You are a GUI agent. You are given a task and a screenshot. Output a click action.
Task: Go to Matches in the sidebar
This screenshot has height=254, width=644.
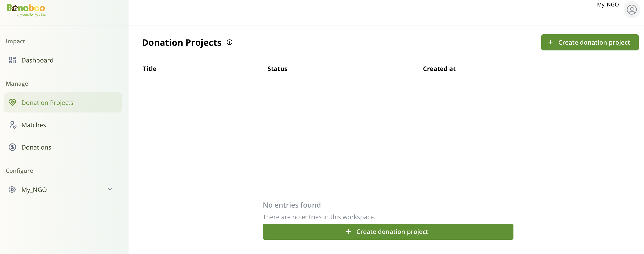coord(34,125)
